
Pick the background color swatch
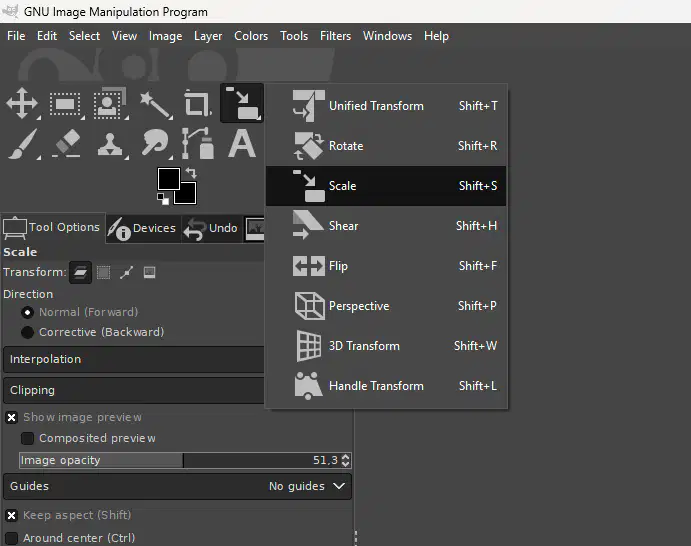(x=186, y=193)
